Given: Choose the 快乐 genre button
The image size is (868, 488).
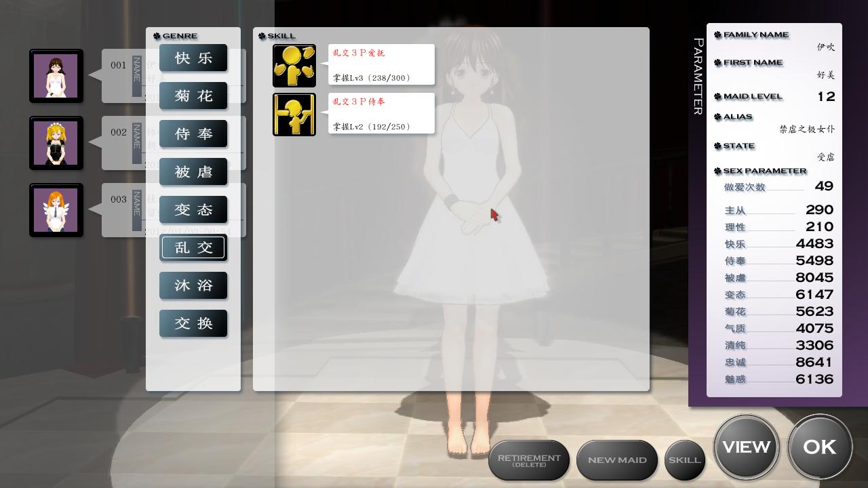Looking at the screenshot, I should point(193,58).
